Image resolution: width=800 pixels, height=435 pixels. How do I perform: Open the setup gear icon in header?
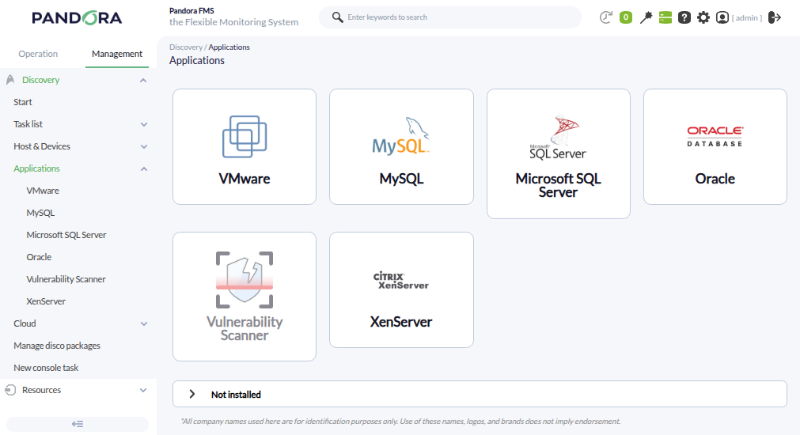(x=703, y=17)
